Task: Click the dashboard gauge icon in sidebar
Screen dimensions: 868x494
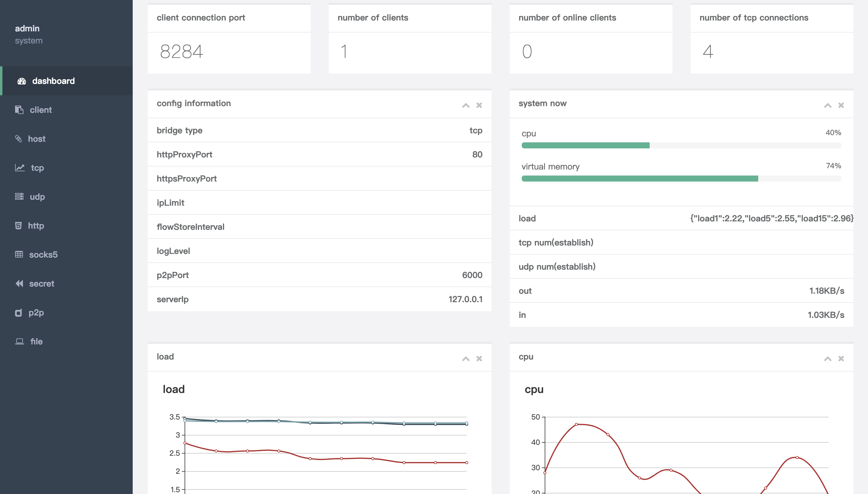Action: point(22,81)
